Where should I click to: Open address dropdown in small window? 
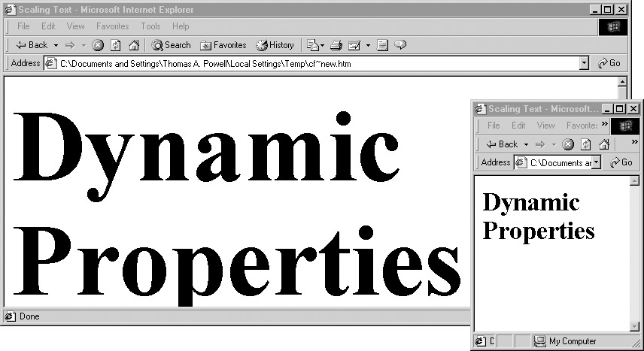(x=597, y=162)
